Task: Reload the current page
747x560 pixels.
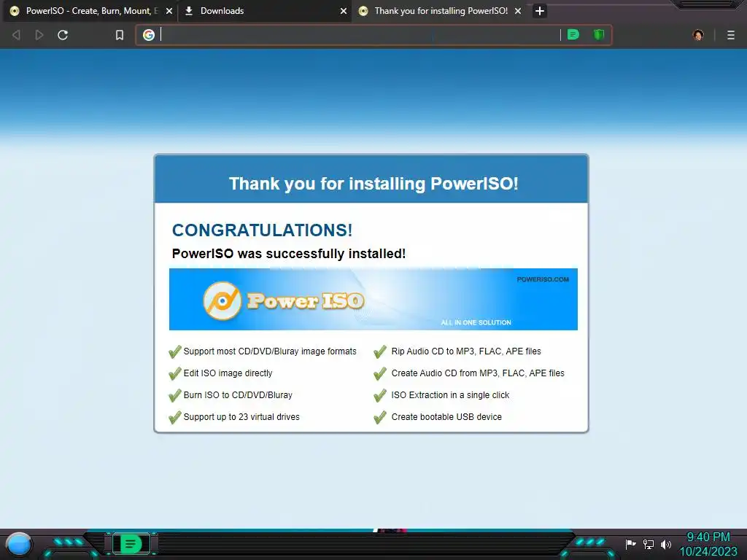Action: coord(63,35)
